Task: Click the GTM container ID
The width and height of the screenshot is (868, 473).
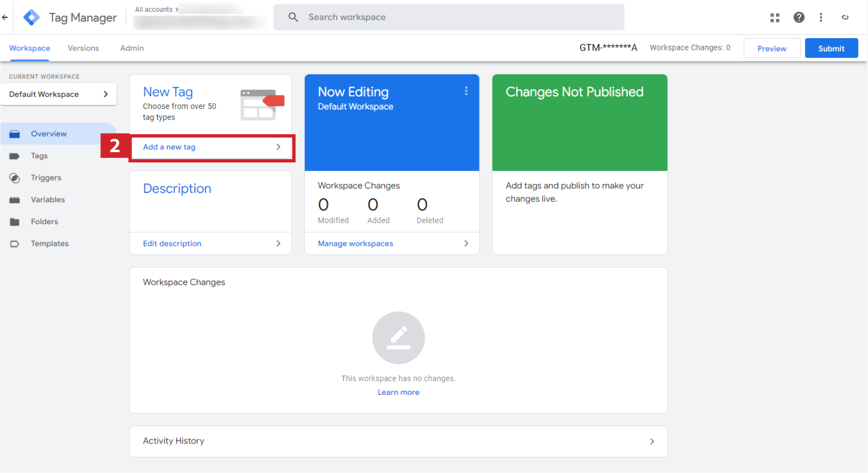Action: click(x=608, y=48)
